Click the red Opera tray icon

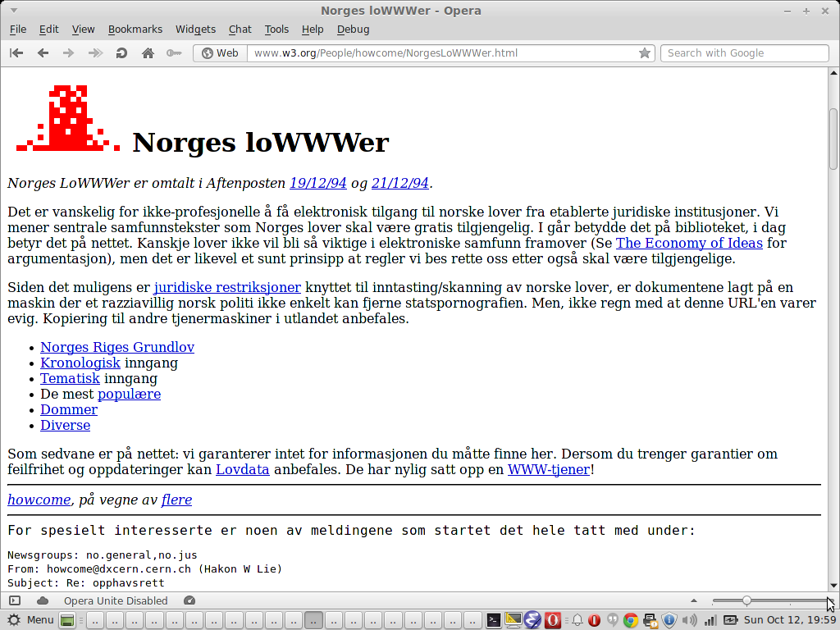click(594, 620)
